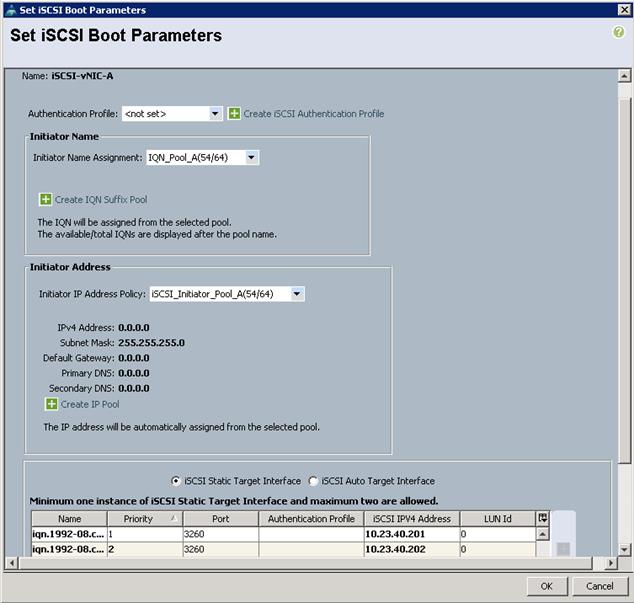Close the Set iSCSI Boot Parameters dialog

coord(624,10)
